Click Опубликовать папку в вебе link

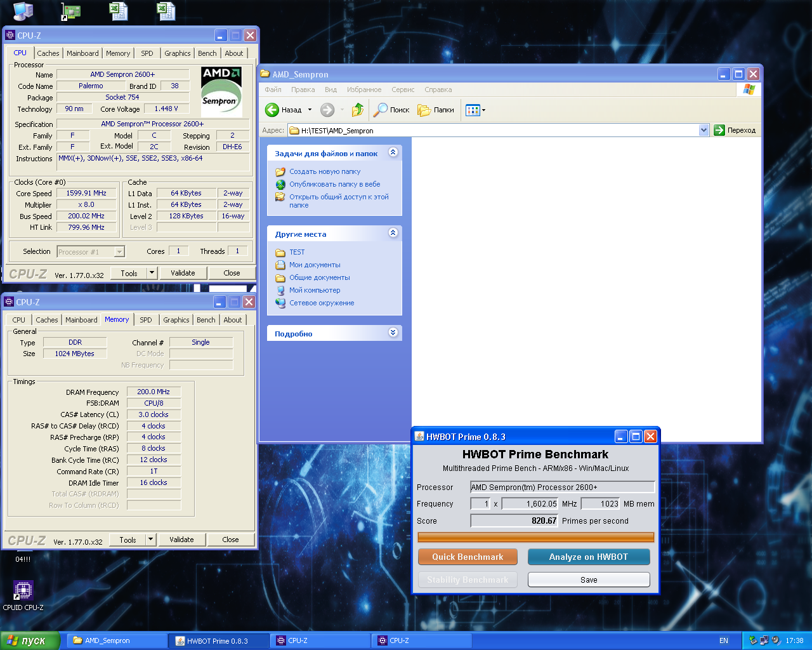pyautogui.click(x=335, y=184)
